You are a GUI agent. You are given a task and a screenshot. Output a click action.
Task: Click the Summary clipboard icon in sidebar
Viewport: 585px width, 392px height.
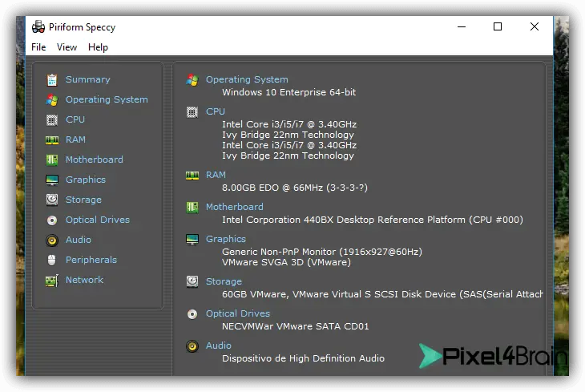click(x=52, y=80)
